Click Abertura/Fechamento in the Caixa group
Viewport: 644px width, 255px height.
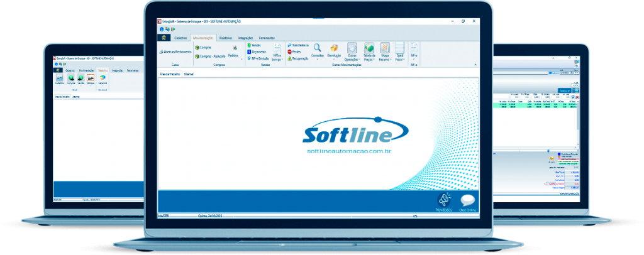pos(176,52)
